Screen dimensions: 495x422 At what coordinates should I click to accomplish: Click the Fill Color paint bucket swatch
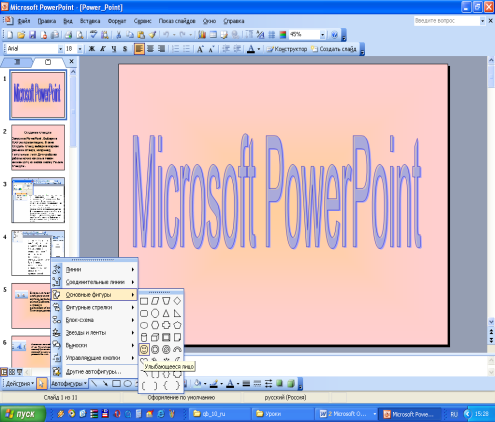tap(197, 384)
